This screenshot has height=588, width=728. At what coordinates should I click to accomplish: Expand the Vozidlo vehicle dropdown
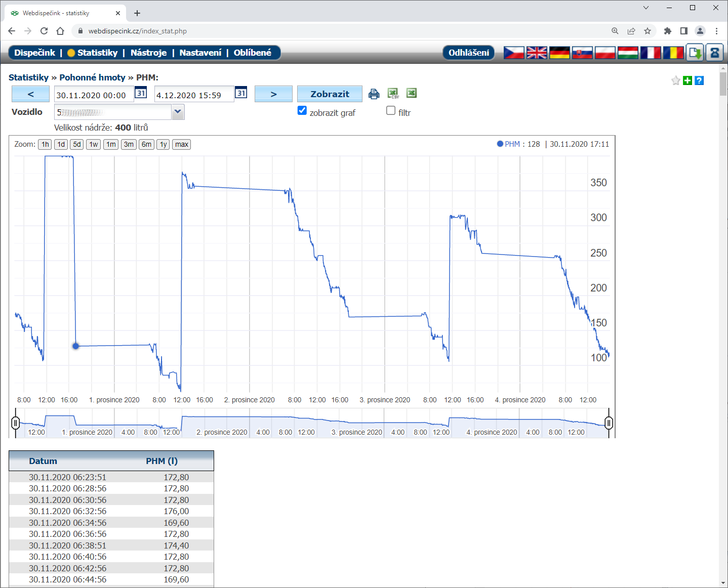pos(178,112)
